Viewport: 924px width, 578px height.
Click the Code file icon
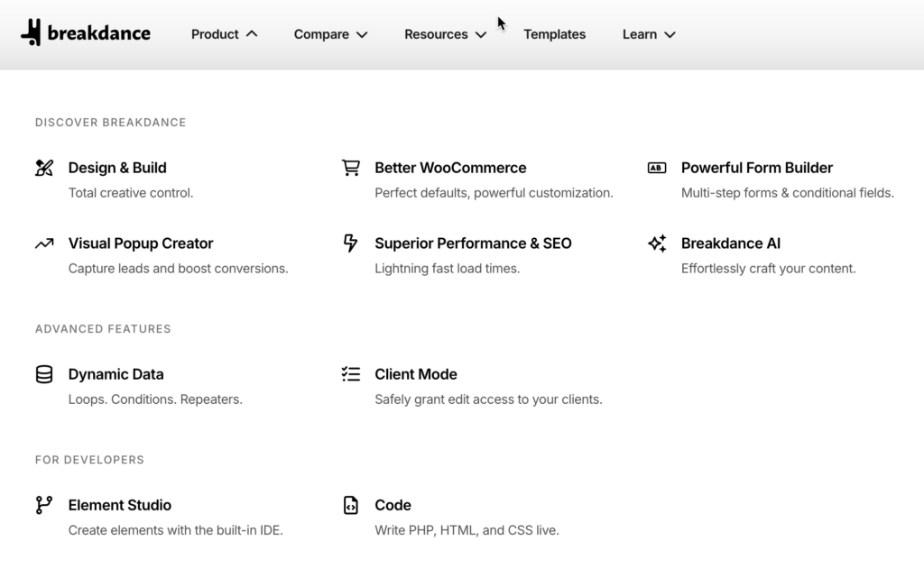coord(350,505)
